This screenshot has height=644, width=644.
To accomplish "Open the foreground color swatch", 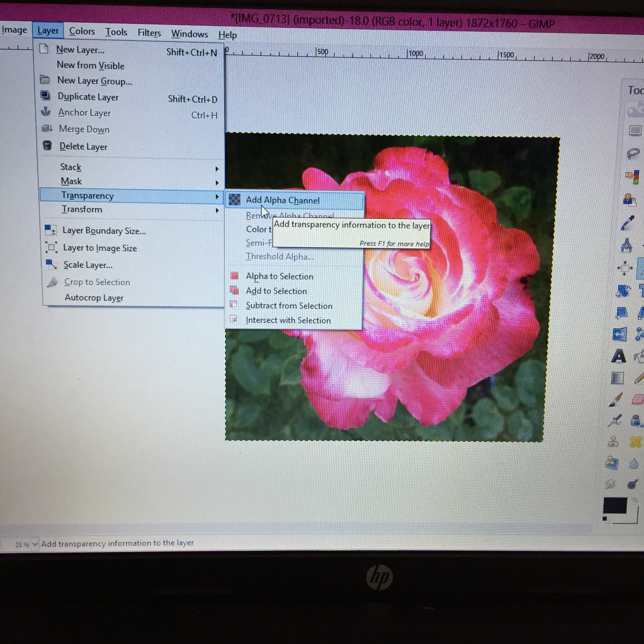I will [x=615, y=505].
